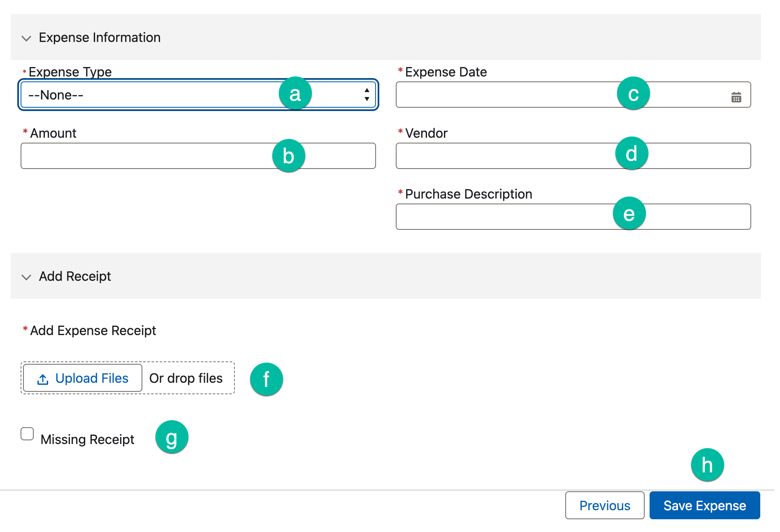780x532 pixels.
Task: Focus the Amount input field
Action: (144, 156)
